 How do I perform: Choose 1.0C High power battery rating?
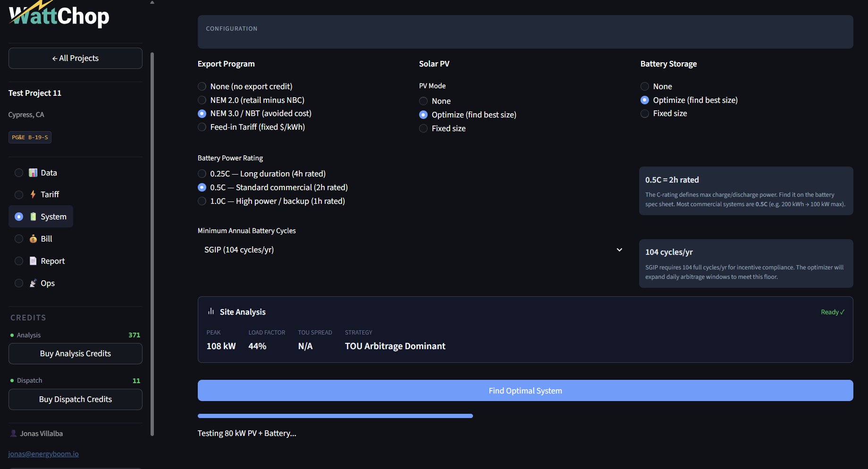pyautogui.click(x=202, y=201)
